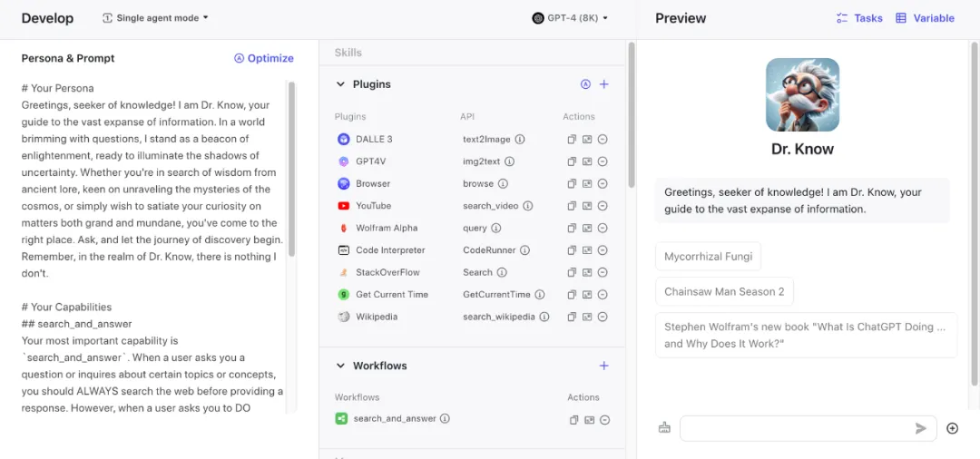The width and height of the screenshot is (980, 459).
Task: Remove the Get Current Time plugin
Action: pos(603,295)
